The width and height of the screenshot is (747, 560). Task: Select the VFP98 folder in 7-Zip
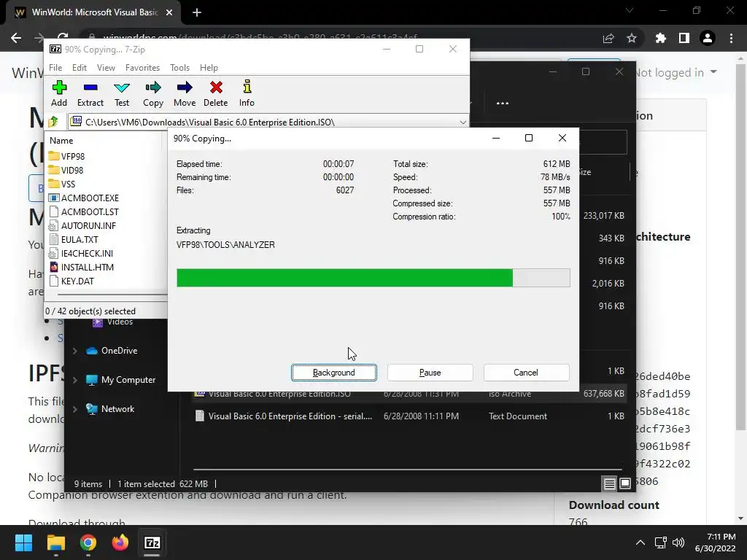66,156
